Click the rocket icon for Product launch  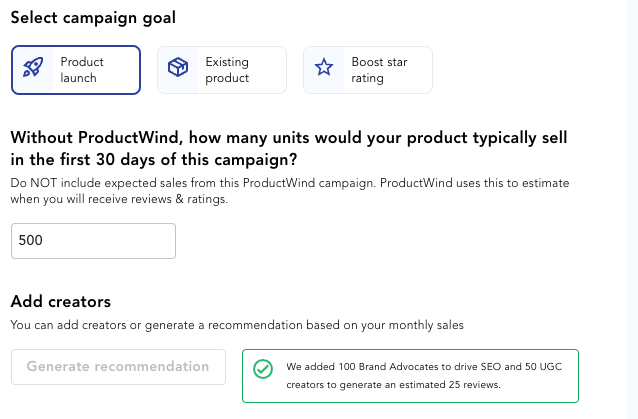(x=33, y=67)
